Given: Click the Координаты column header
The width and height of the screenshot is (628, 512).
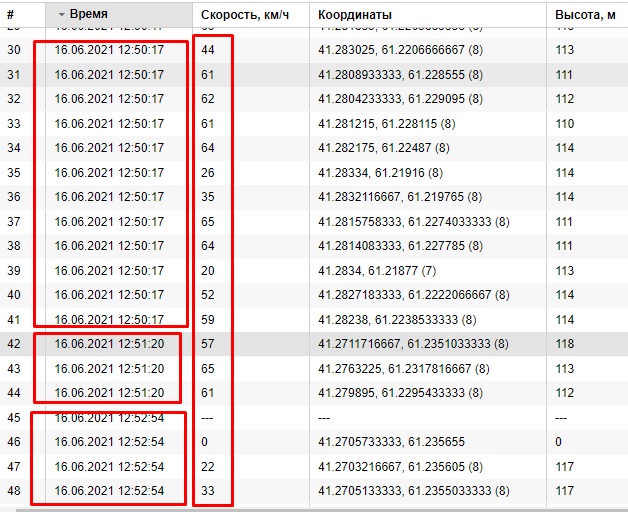Looking at the screenshot, I should coord(355,16).
